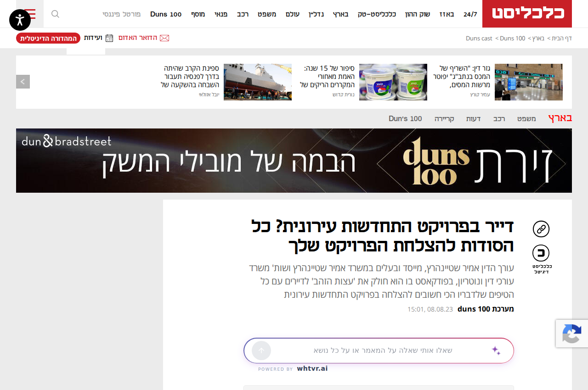
Task: Click the red mail envelope icon
Action: tap(164, 38)
